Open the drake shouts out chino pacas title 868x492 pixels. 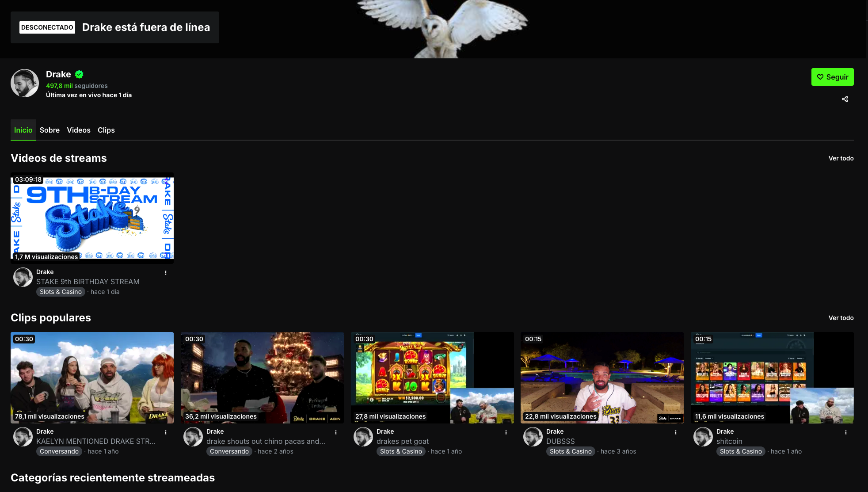click(x=266, y=441)
